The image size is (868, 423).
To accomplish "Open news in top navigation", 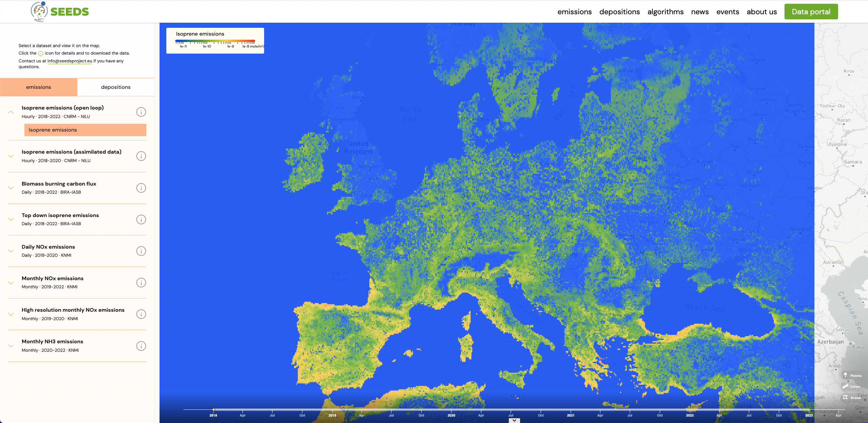I will (x=700, y=12).
